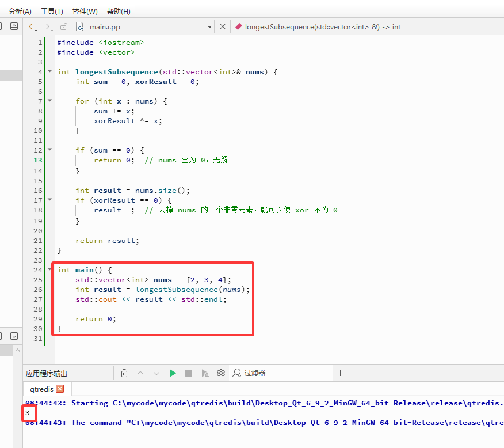
Task: Click the left sidebar scroll-up arrow
Action: click(x=18, y=350)
